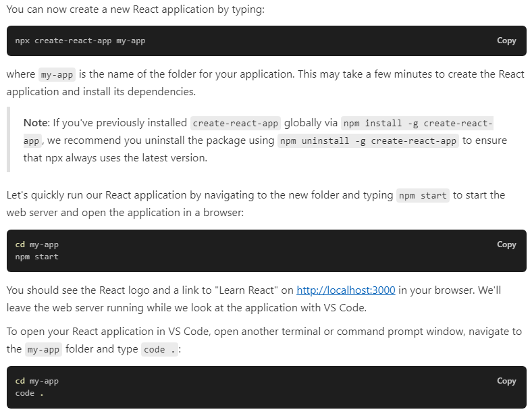The width and height of the screenshot is (532, 416).
Task: Click inline my-app code after 'where'
Action: pos(57,74)
